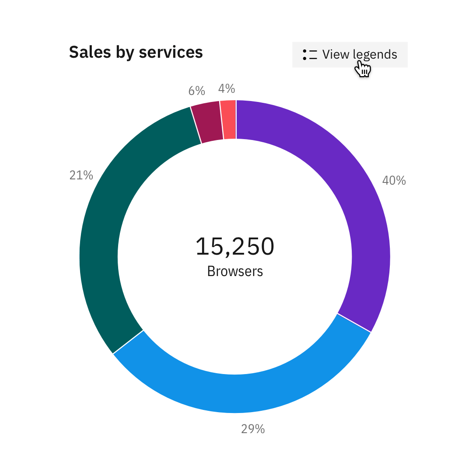Click the 21% percentage label
This screenshot has width=476, height=476.
click(81, 175)
